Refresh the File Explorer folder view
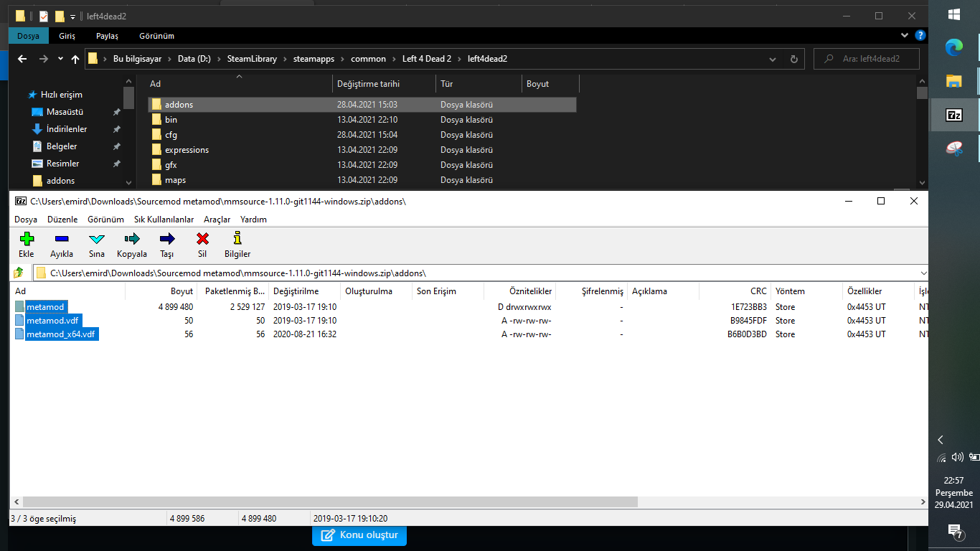 [793, 59]
